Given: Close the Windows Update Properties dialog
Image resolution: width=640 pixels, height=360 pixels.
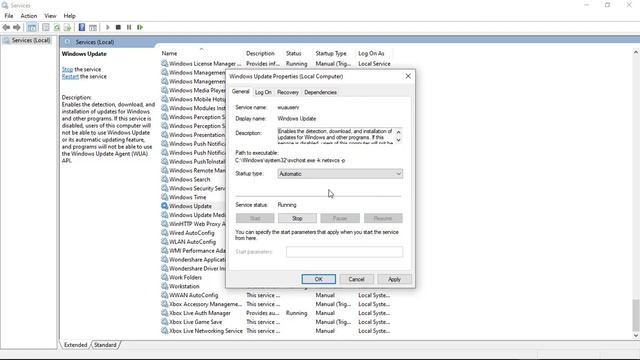Looking at the screenshot, I should click(x=408, y=76).
